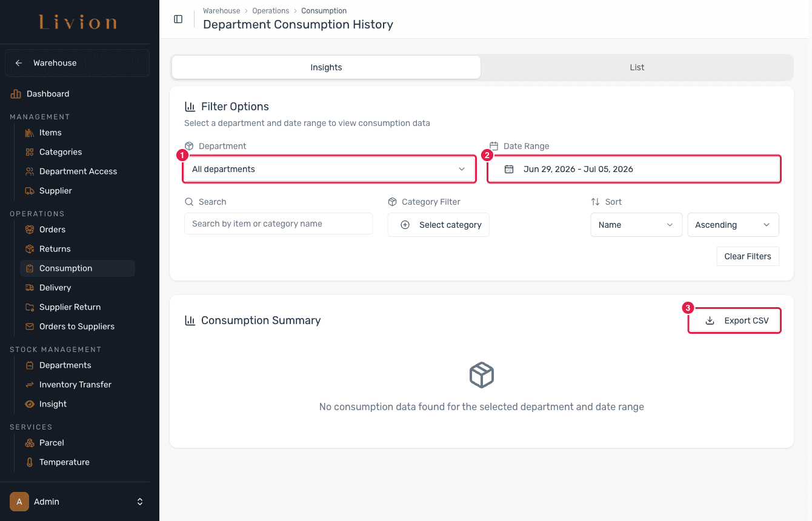Click the Returns package icon
The image size is (812, 521).
point(30,249)
